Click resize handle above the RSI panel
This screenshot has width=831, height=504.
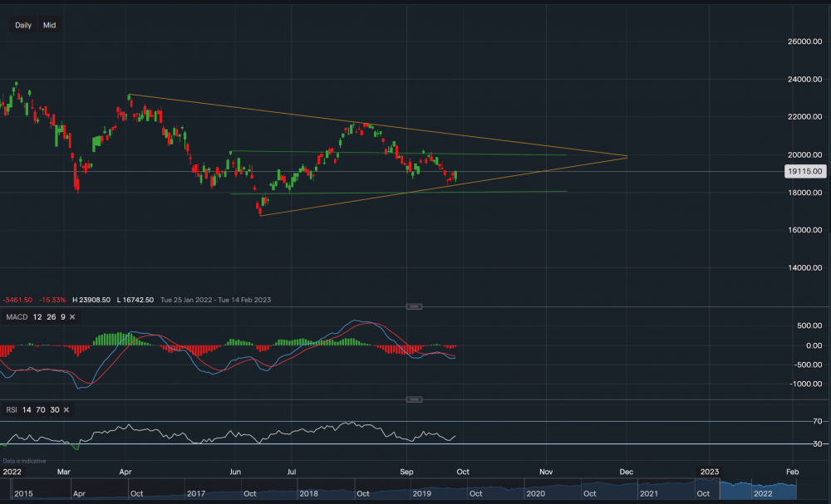[413, 399]
